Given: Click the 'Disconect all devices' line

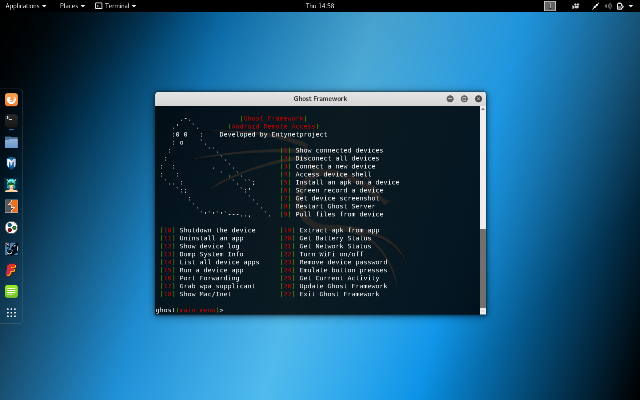Looking at the screenshot, I should (330, 158).
